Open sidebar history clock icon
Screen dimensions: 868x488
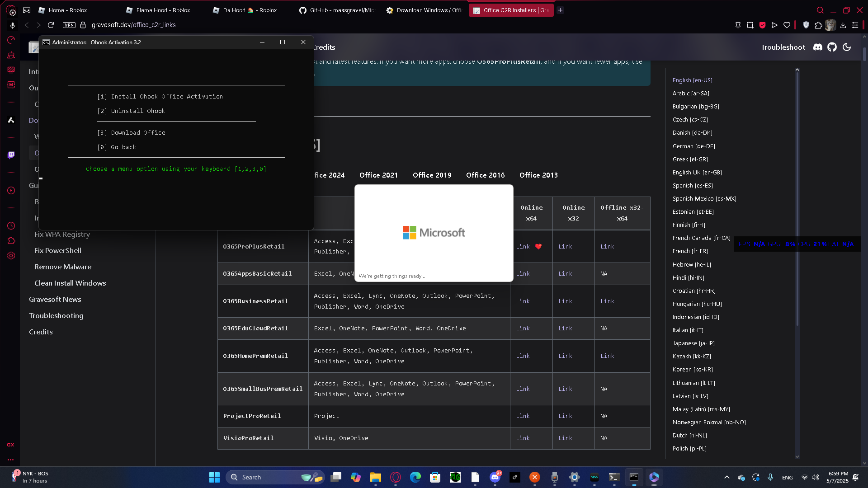point(11,225)
